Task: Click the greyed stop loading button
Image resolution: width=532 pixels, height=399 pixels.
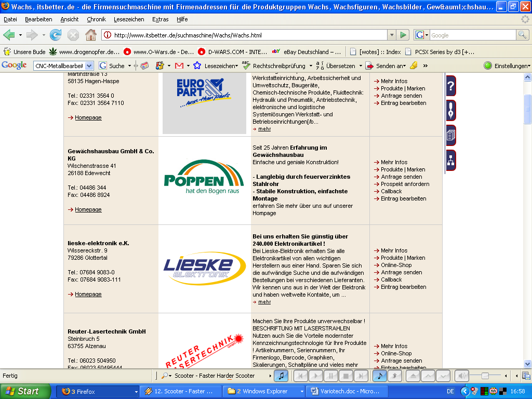Action: coord(73,35)
